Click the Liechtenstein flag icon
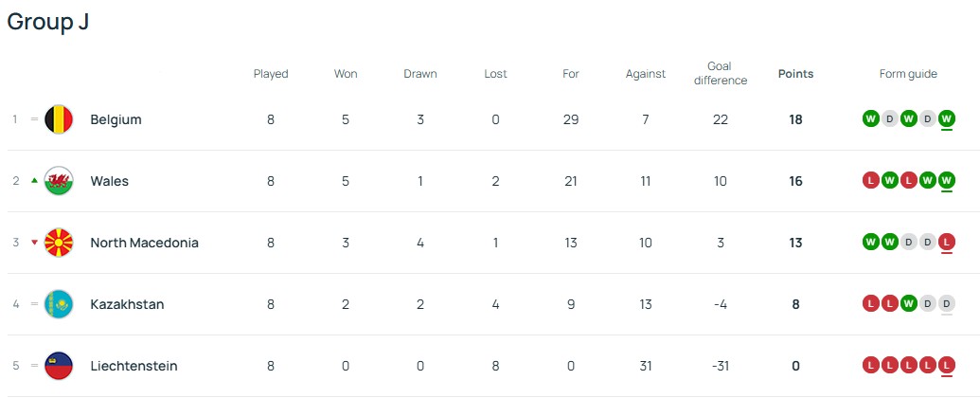The width and height of the screenshot is (980, 398). 59,366
